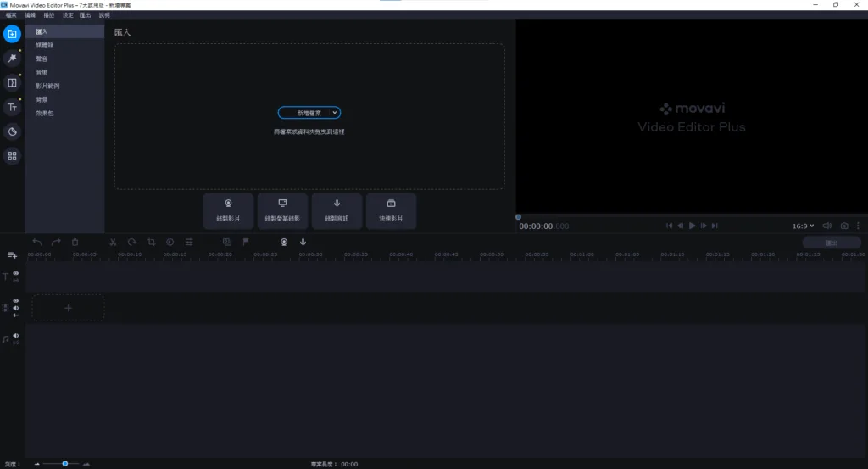Open the Export menu
The image size is (868, 469).
click(x=86, y=15)
